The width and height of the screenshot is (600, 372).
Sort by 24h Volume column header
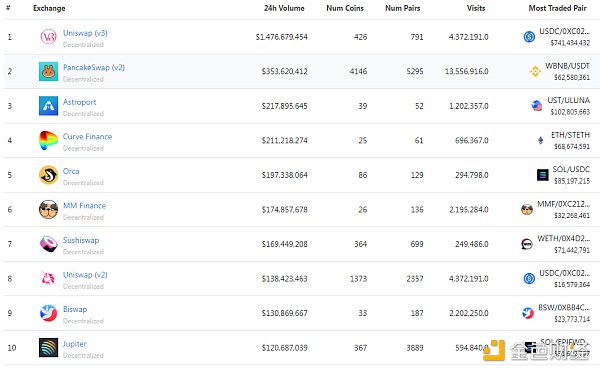pos(284,8)
